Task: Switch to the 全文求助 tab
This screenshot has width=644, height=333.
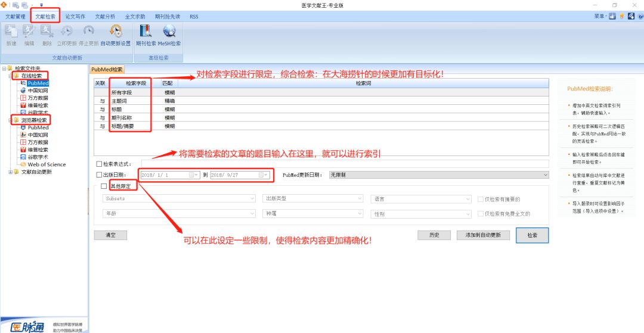Action: (135, 17)
